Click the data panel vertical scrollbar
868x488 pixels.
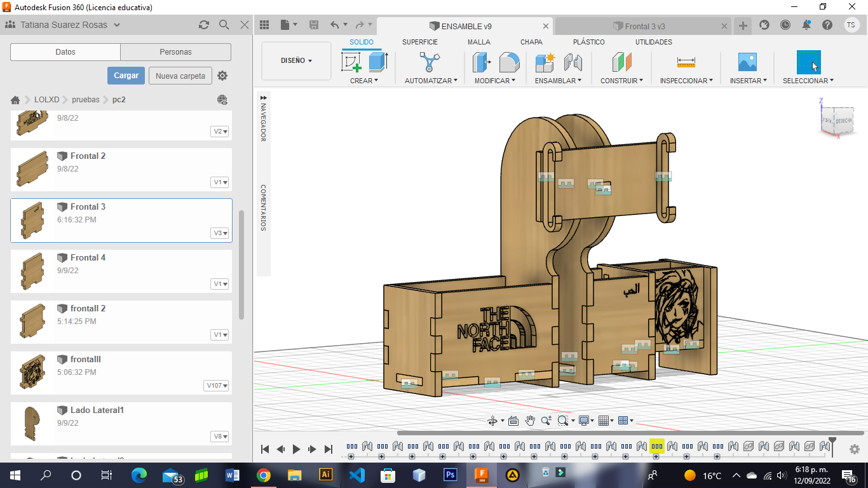[241, 265]
